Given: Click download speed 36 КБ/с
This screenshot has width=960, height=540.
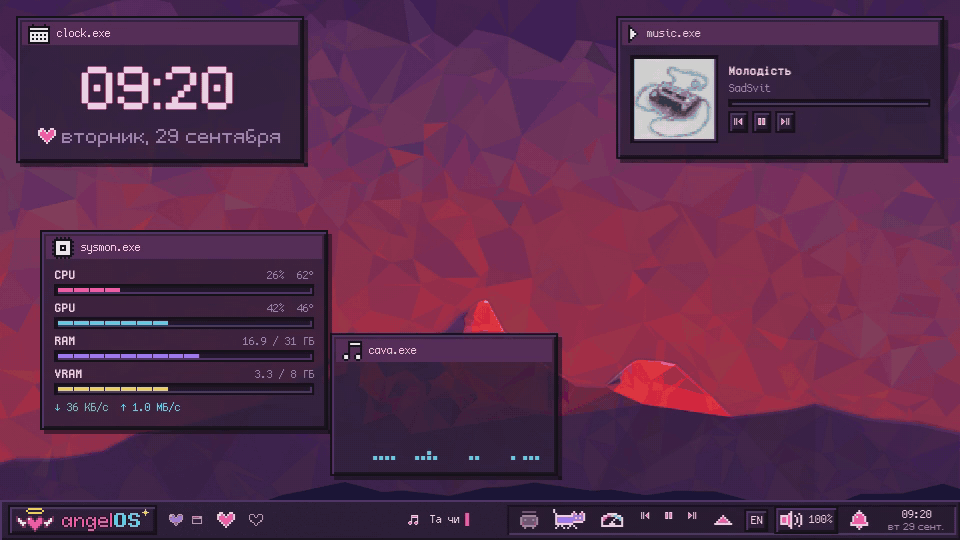Looking at the screenshot, I should click(x=81, y=407).
